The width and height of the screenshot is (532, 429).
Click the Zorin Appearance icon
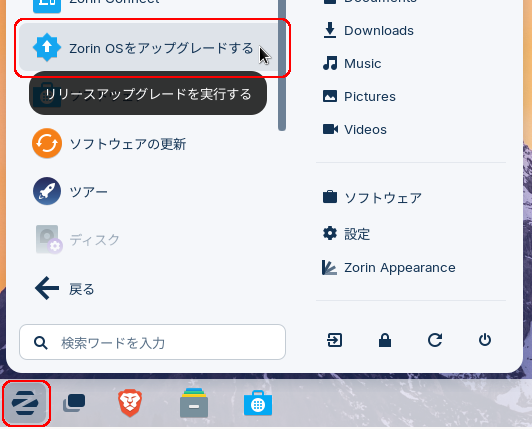329,267
